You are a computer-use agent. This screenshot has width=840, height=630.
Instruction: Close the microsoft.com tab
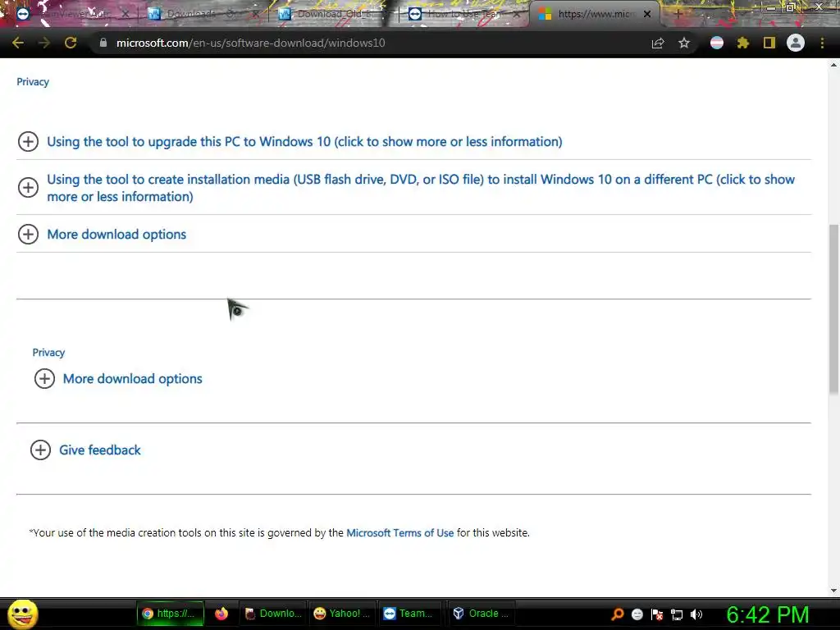647,14
